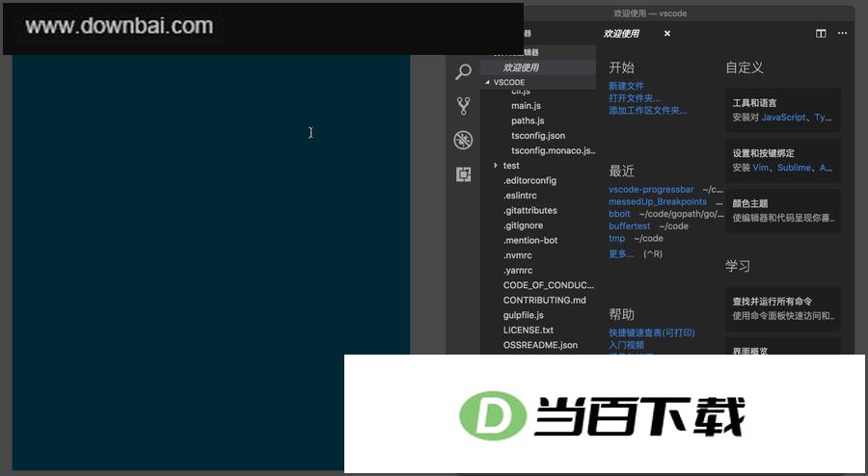Open recent messedUp_Breakpoints project
Screen dimensions: 868x476
[x=658, y=201]
